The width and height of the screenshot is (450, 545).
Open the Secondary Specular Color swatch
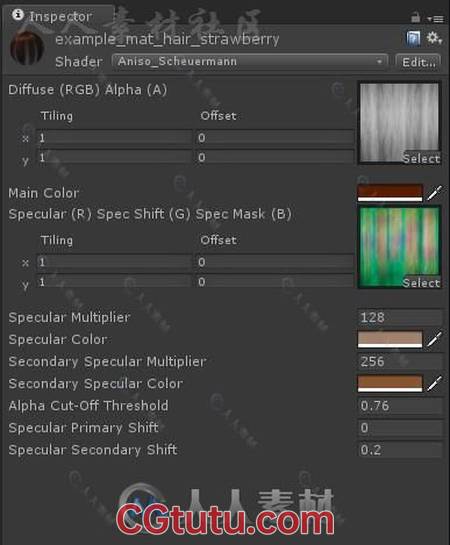(390, 383)
